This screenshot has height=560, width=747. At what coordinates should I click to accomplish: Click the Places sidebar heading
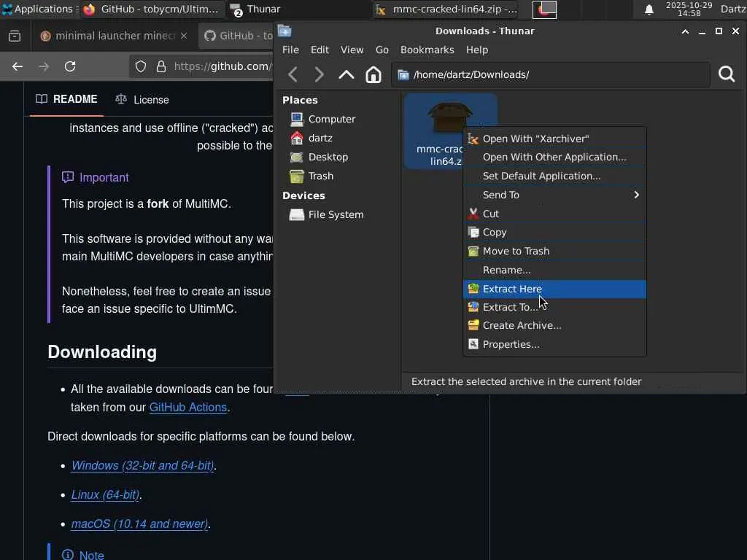(300, 101)
